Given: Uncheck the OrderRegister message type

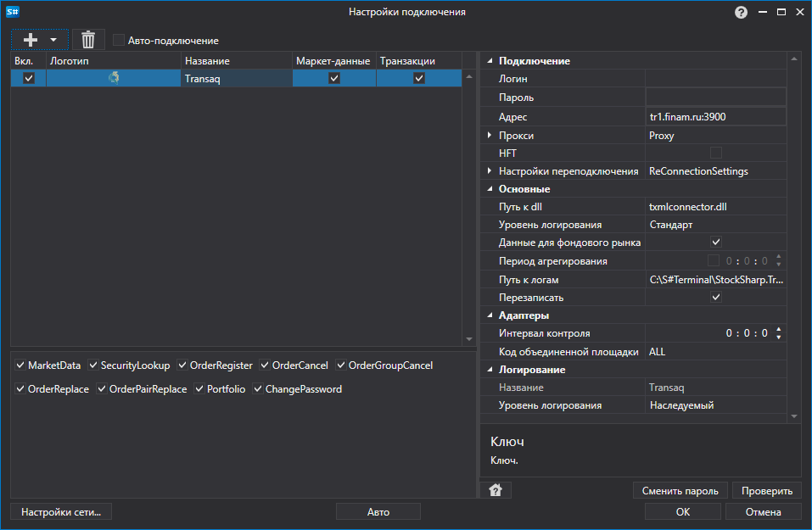Looking at the screenshot, I should [182, 365].
